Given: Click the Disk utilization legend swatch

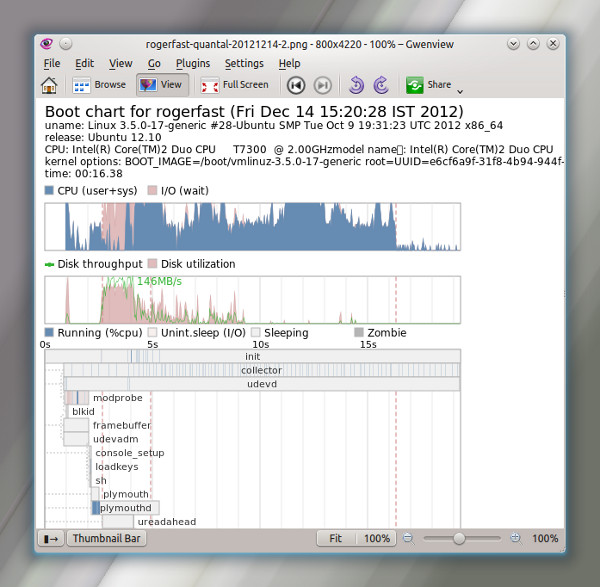Looking at the screenshot, I should click(x=152, y=264).
